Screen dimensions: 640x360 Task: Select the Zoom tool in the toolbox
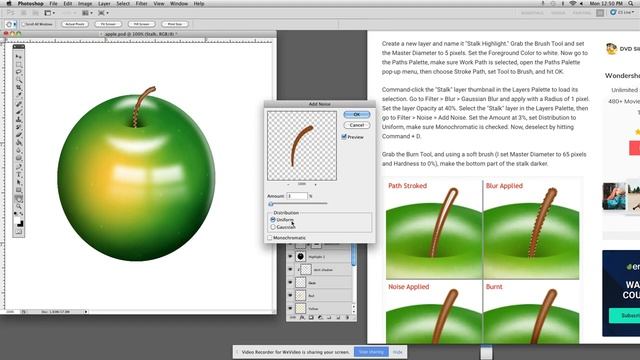pyautogui.click(x=18, y=206)
